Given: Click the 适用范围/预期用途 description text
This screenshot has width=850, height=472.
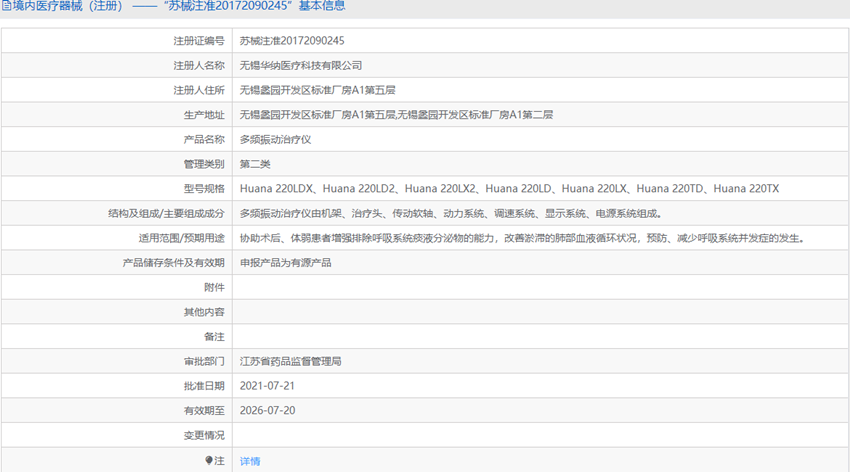Looking at the screenshot, I should point(523,238).
